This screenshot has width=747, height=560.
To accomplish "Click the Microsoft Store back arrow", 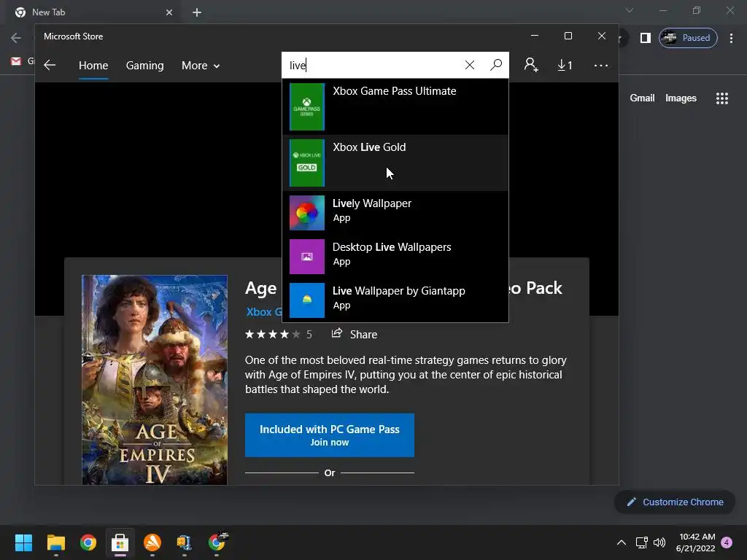I will click(50, 65).
